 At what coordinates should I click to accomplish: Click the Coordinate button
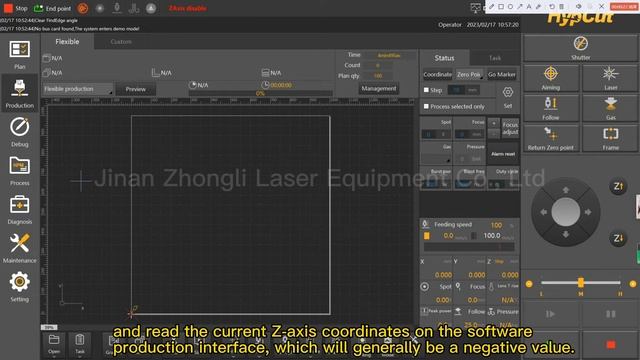[438, 74]
